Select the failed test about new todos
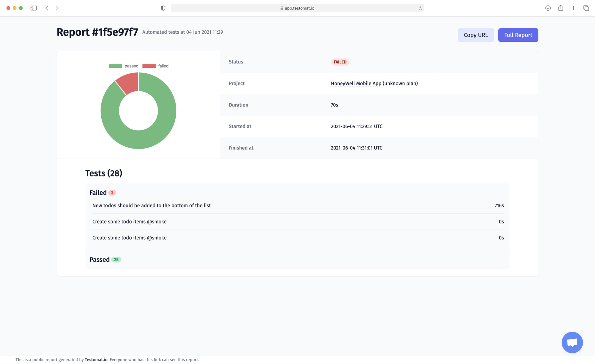The height and width of the screenshot is (364, 595). click(x=151, y=205)
